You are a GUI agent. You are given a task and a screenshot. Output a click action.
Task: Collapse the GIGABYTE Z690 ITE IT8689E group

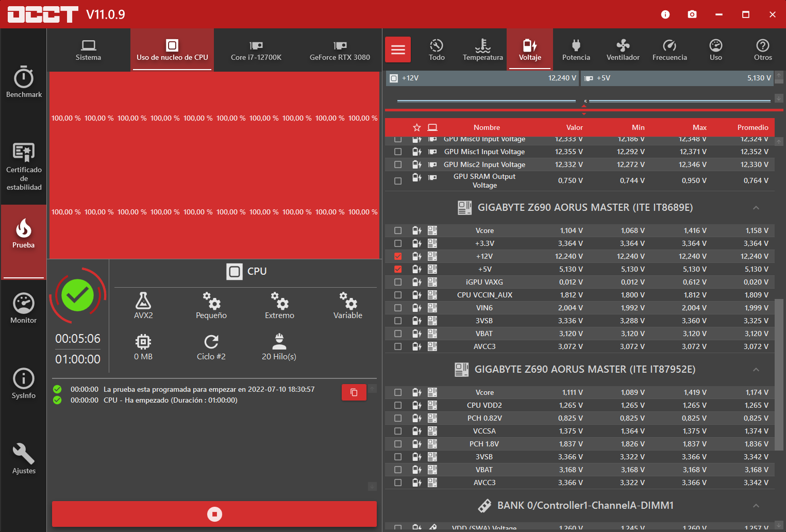[756, 208]
